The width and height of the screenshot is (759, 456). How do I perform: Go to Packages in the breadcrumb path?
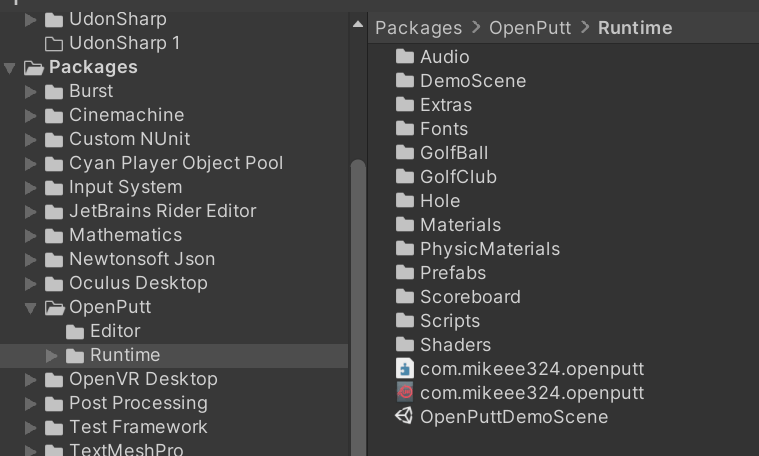[419, 28]
